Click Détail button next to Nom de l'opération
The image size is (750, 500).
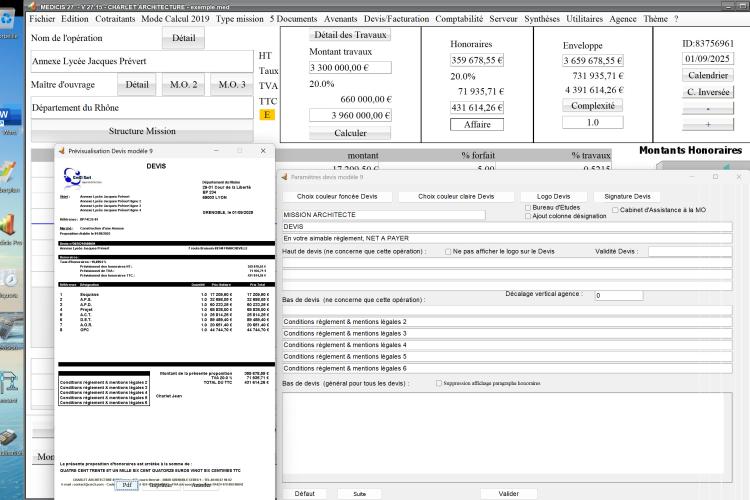click(184, 38)
